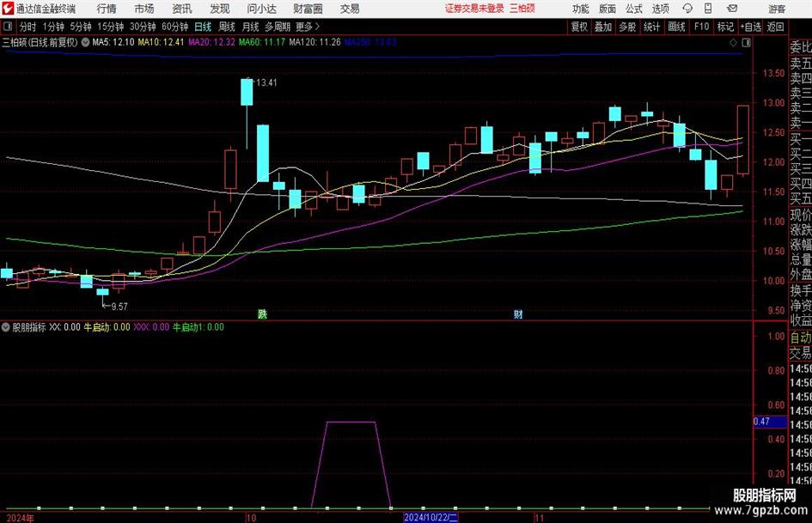This screenshot has width=812, height=523.
Task: Click MA20: 12.32 indicator label
Action: (x=211, y=42)
